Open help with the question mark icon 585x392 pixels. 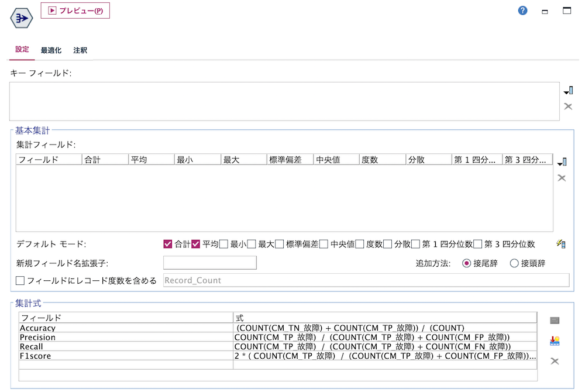click(x=522, y=10)
